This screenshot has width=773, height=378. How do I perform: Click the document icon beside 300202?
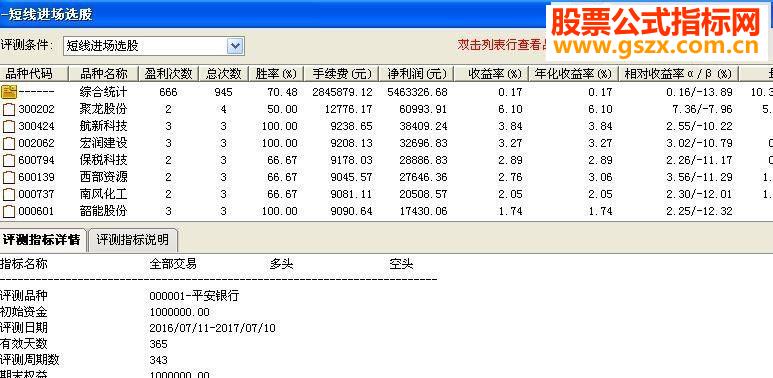(9, 109)
